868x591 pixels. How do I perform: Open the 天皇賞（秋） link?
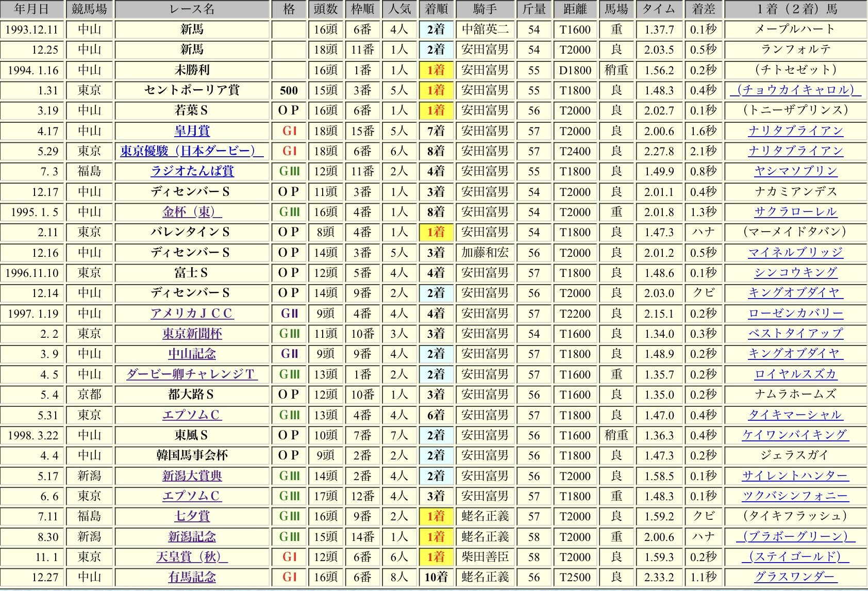click(192, 557)
